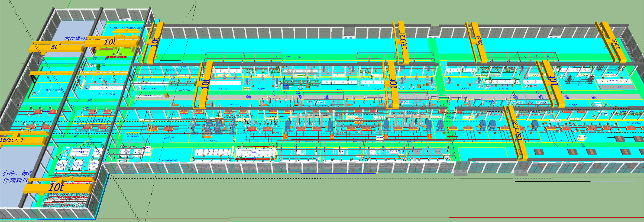Select the 10t crane at main hall's left end
The image size is (644, 222).
(x=154, y=43)
